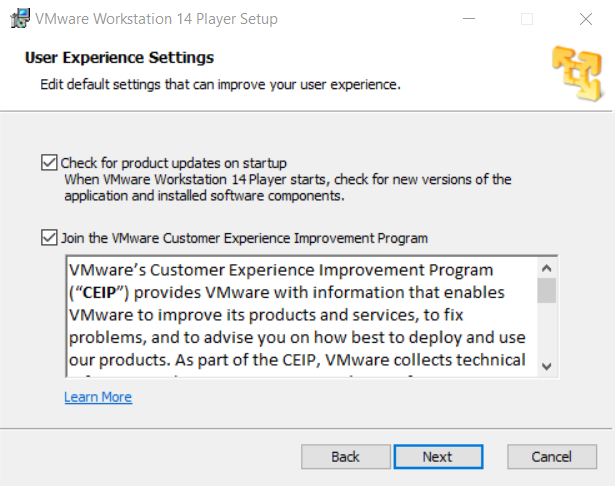Screen dimensions: 615x486
Task: Click the VMware Workstation logo graphic
Action: click(577, 73)
